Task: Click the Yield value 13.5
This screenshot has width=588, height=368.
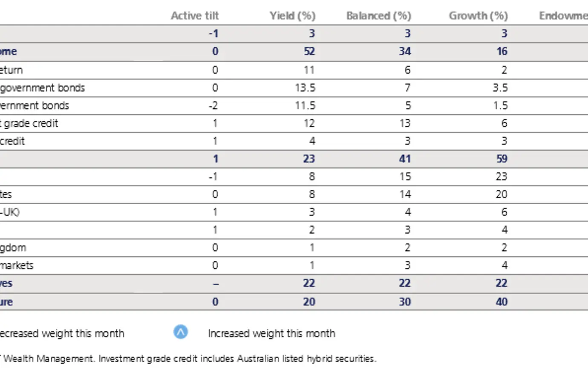Action: 305,88
